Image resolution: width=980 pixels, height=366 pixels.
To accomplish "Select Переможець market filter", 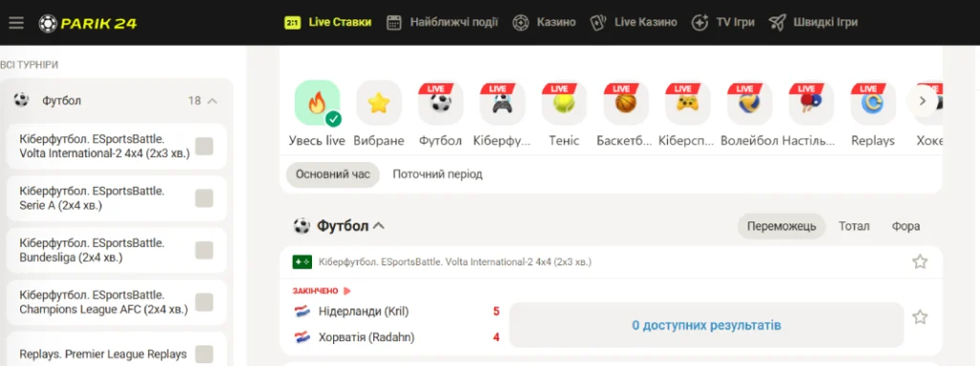I will point(781,226).
